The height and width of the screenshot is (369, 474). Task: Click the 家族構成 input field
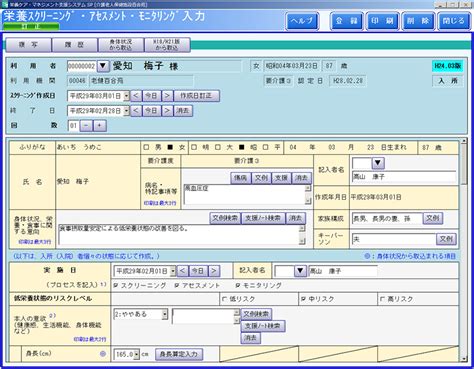[387, 219]
